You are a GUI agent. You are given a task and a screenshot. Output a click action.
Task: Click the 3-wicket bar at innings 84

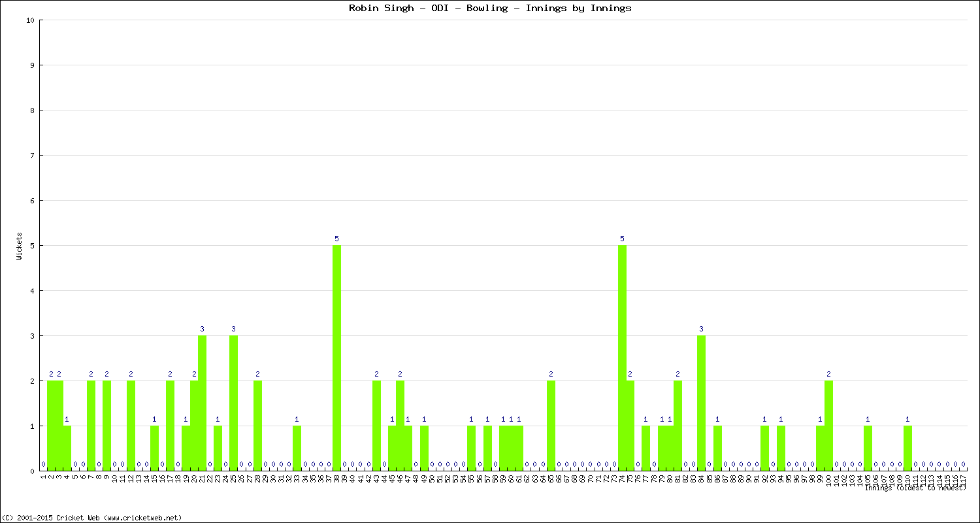(701, 403)
